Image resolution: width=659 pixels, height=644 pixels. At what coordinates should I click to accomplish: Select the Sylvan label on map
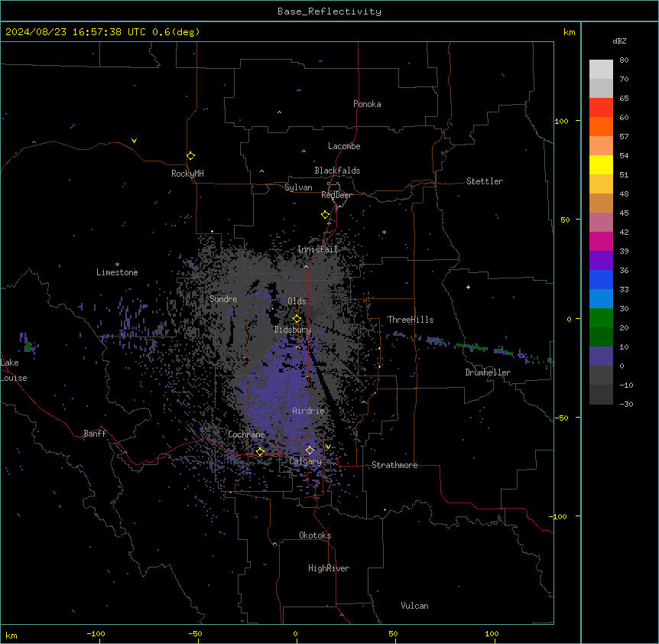[x=298, y=187]
